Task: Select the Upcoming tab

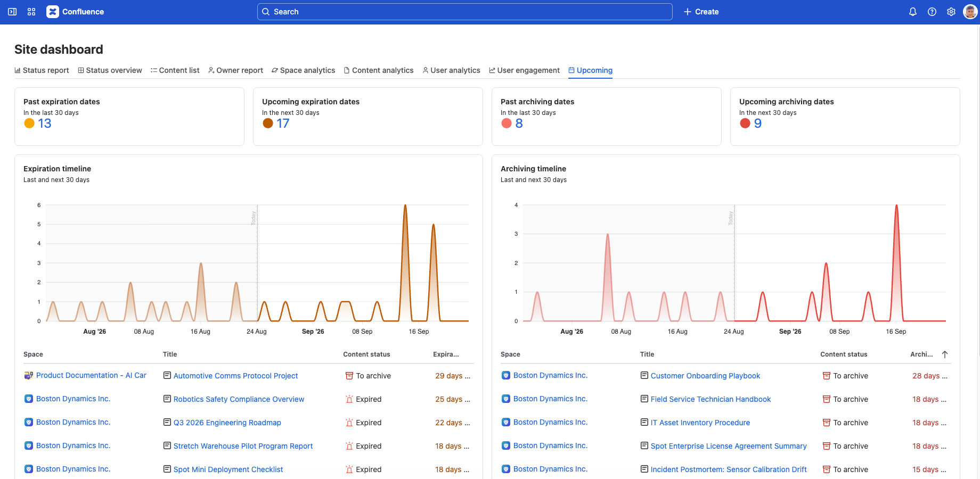Action: tap(590, 70)
